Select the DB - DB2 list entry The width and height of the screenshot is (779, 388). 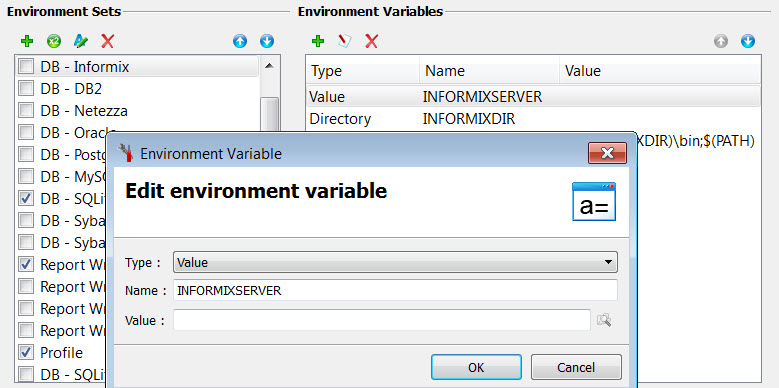click(x=138, y=88)
